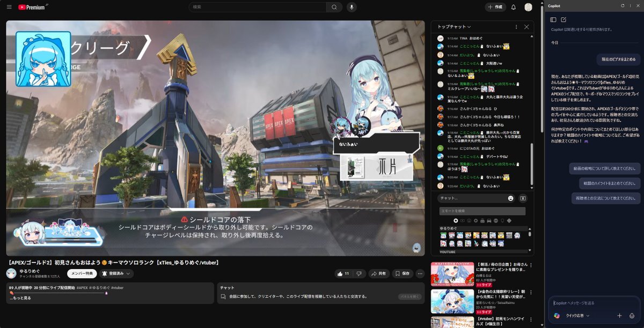Select suggestion 視聴者との交流について教えてください
Image resolution: width=644 pixels, height=328 pixels.
point(606,198)
